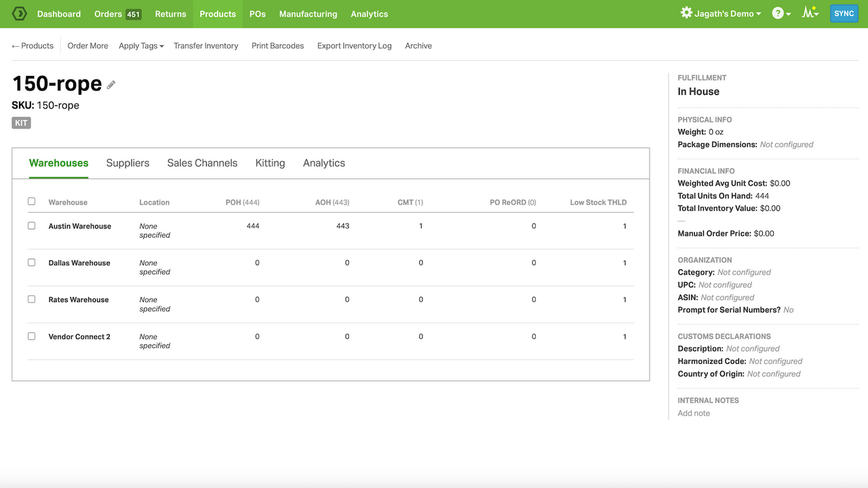Select all warehouses header checkbox
Viewport: 868px width, 488px height.
pos(31,201)
